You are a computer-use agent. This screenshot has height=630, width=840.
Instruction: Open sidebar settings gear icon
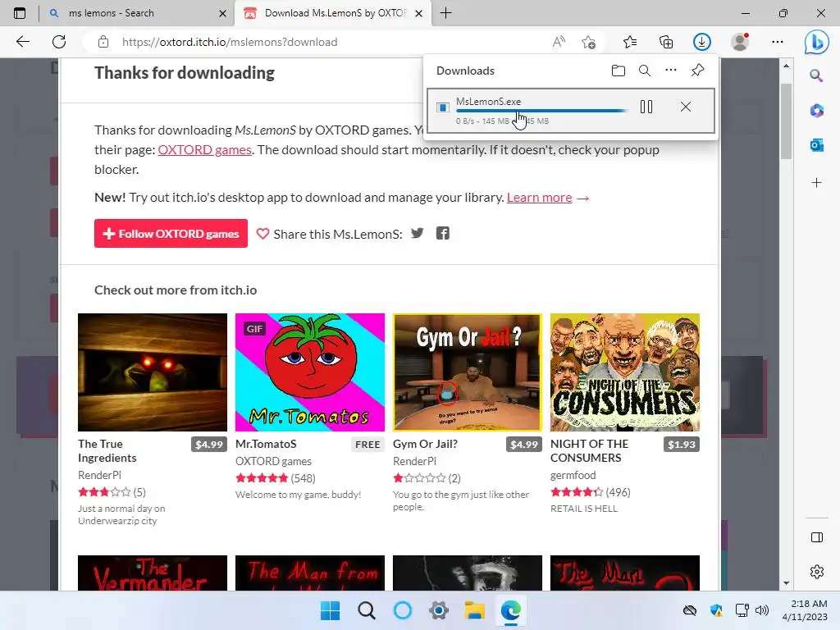point(816,572)
